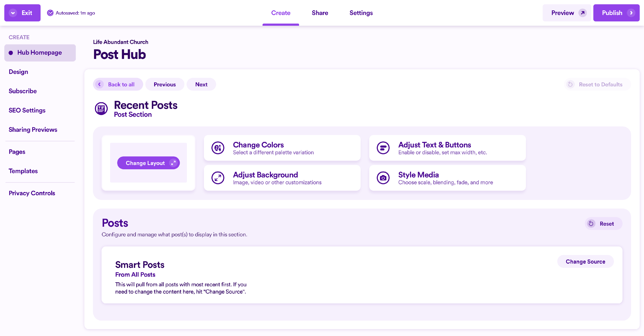Click the Adjust Text & Buttons icon
The width and height of the screenshot is (644, 336).
click(383, 148)
